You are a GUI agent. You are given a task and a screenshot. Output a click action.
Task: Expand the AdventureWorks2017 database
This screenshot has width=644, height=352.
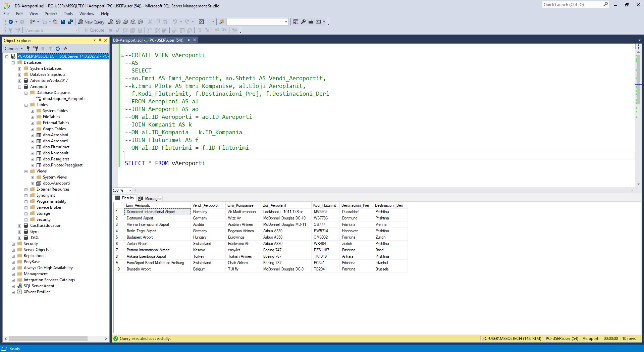tap(19, 81)
